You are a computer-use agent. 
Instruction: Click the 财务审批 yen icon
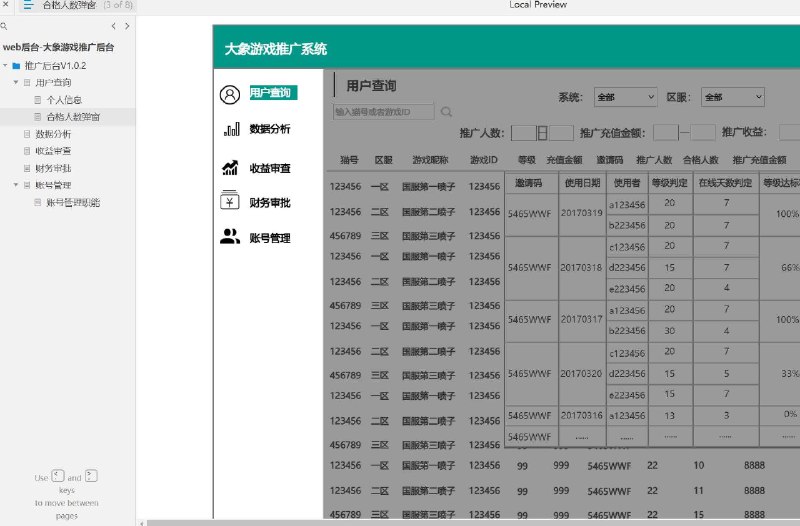pos(229,201)
